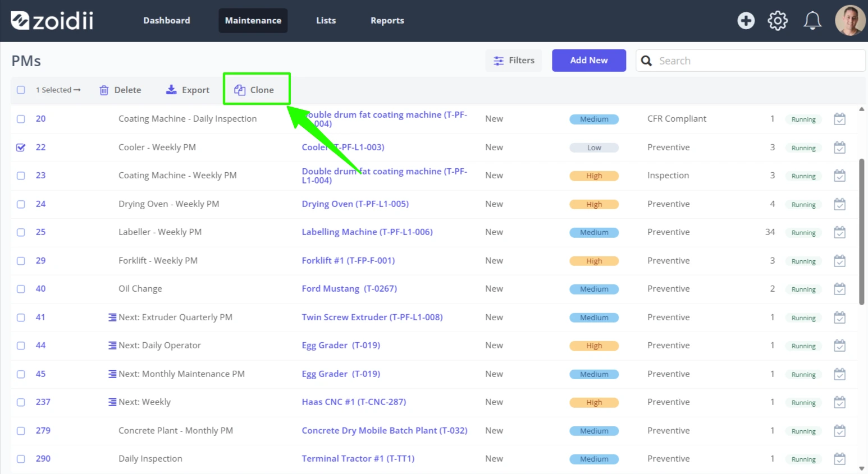Click the vertical scrollbar thumb of the list

862,232
